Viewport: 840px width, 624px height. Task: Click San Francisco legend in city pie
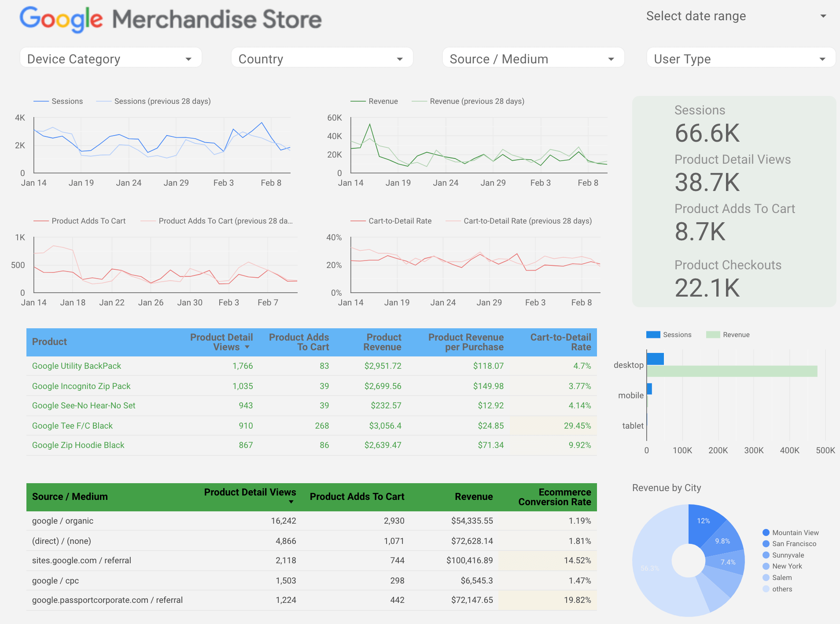click(789, 544)
